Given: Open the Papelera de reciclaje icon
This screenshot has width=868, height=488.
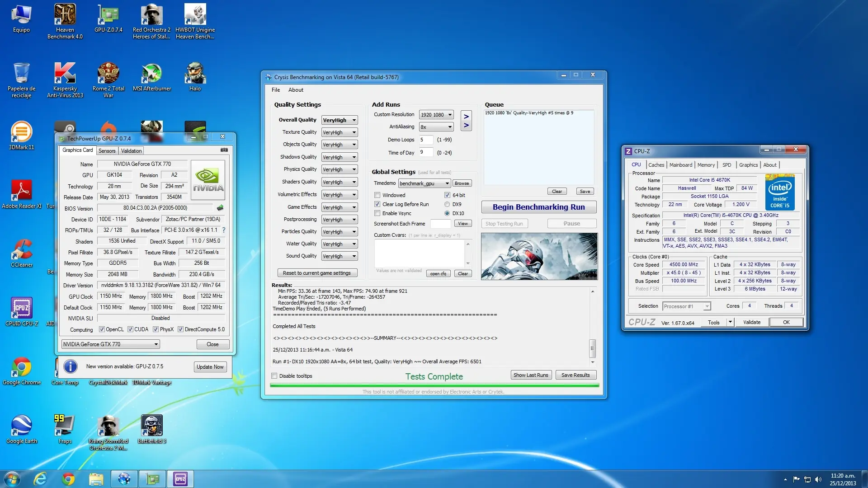Looking at the screenshot, I should tap(21, 80).
